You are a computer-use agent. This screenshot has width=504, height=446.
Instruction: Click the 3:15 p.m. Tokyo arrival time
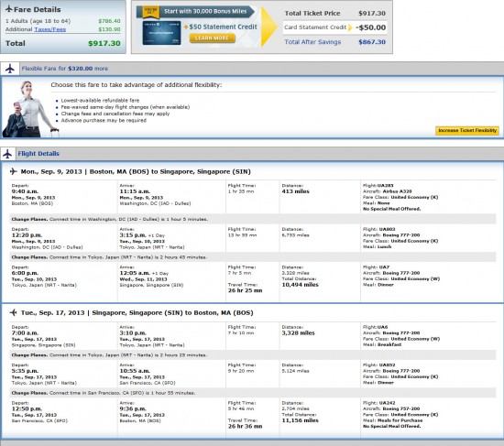(x=133, y=235)
